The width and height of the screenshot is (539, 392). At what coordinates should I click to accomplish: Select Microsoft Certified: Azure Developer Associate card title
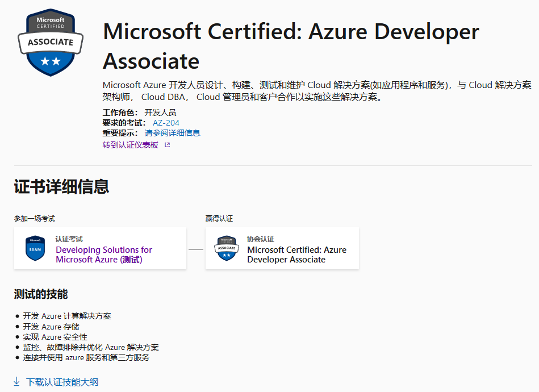tap(296, 255)
